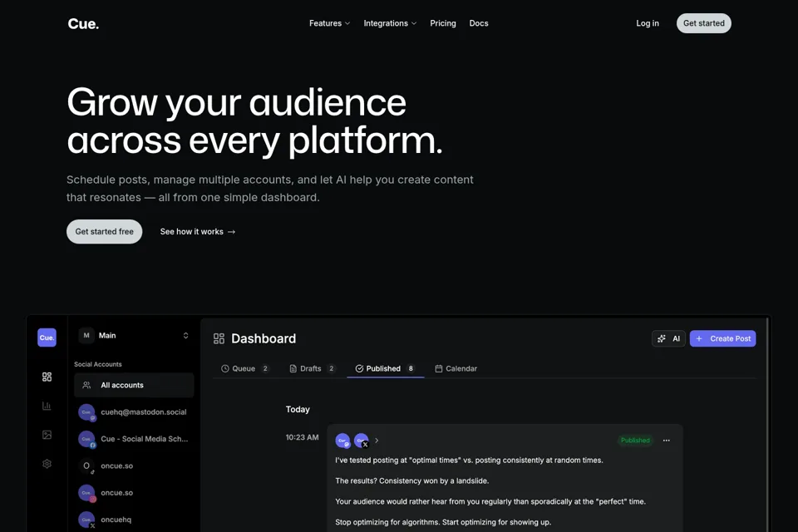Expand the post accounts chevron arrow
The width and height of the screenshot is (798, 532).
[377, 441]
